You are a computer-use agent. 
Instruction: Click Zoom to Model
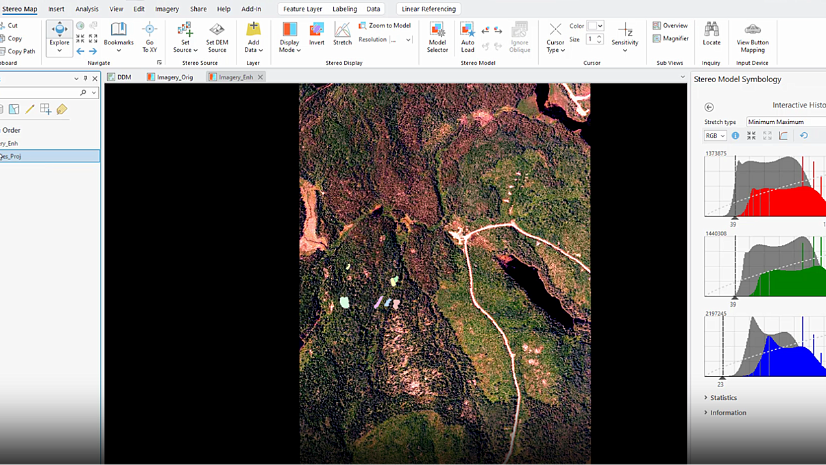click(x=385, y=25)
